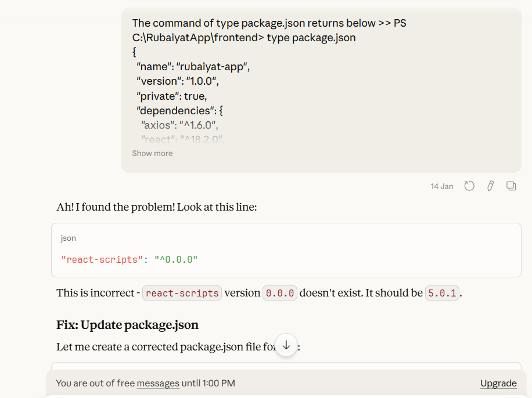
Task: Copy the user message with copy icon
Action: [x=511, y=186]
